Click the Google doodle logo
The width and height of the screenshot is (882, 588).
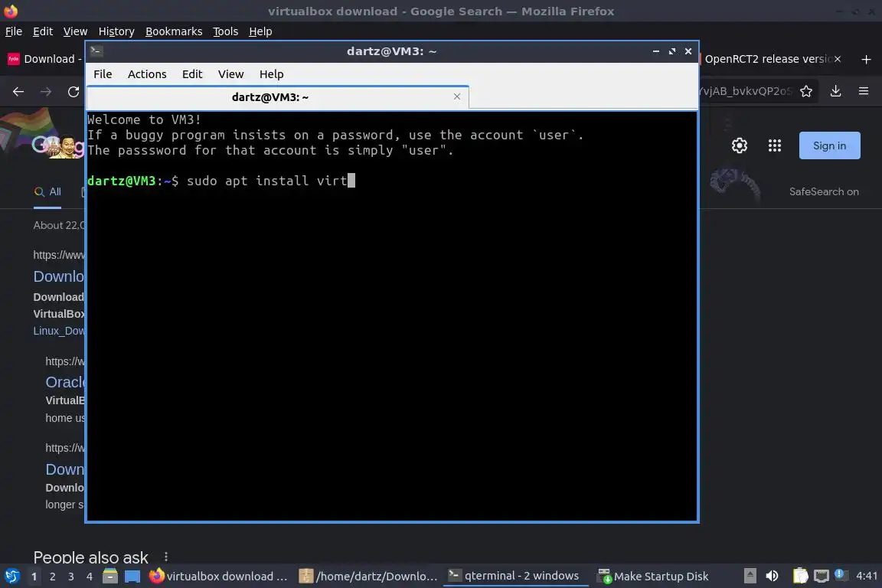[57, 145]
